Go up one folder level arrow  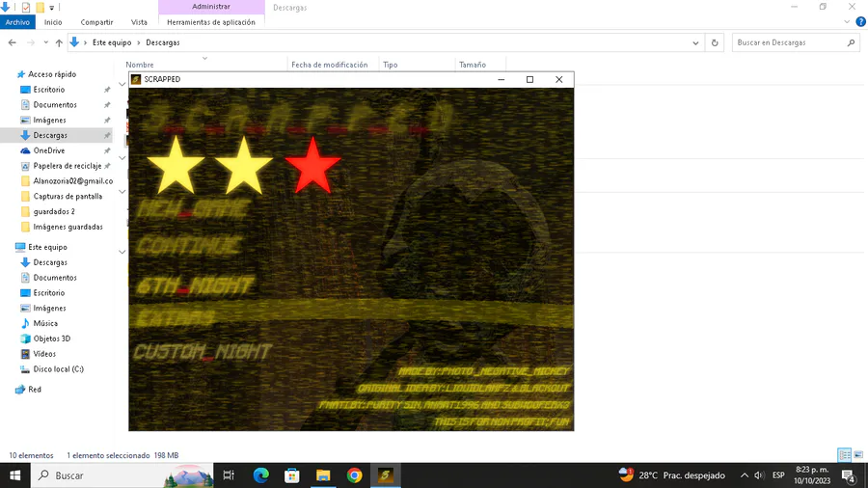coord(59,42)
